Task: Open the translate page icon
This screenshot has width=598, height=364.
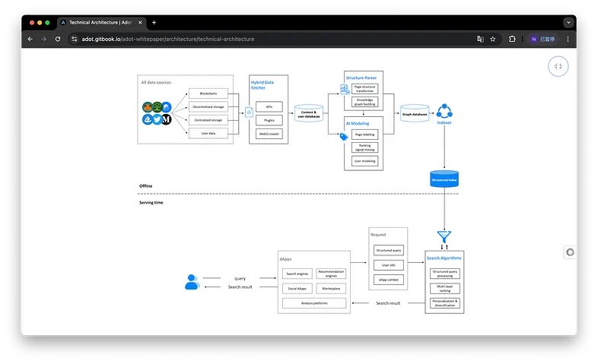Action: (480, 39)
